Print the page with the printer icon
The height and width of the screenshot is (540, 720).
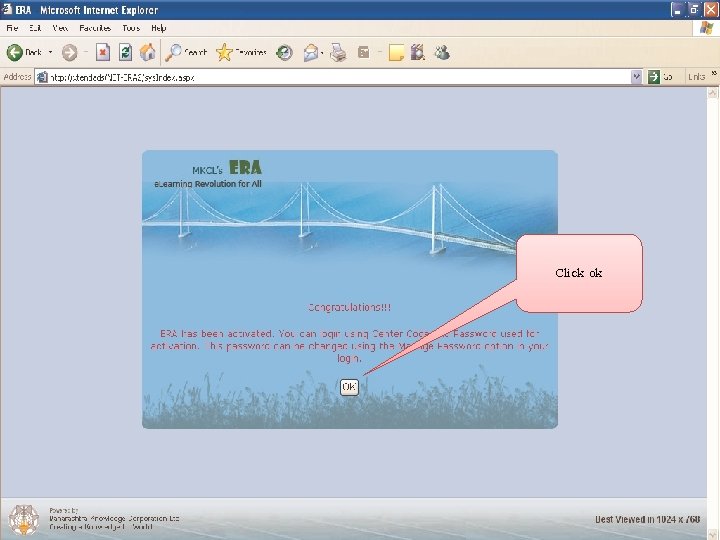tap(339, 52)
